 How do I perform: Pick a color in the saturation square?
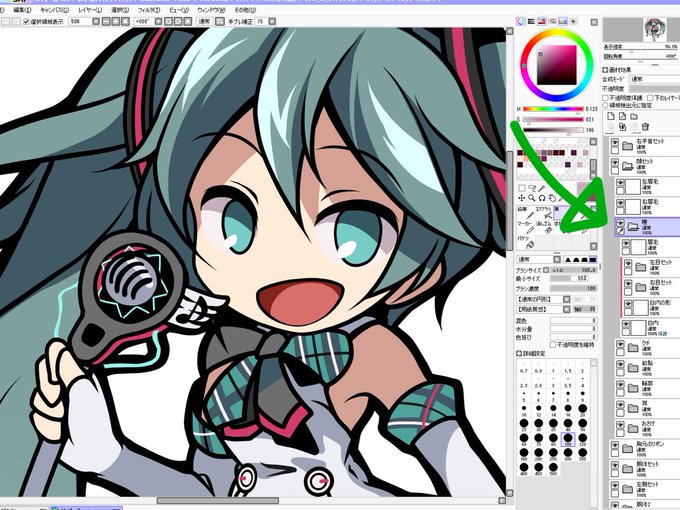pyautogui.click(x=557, y=65)
